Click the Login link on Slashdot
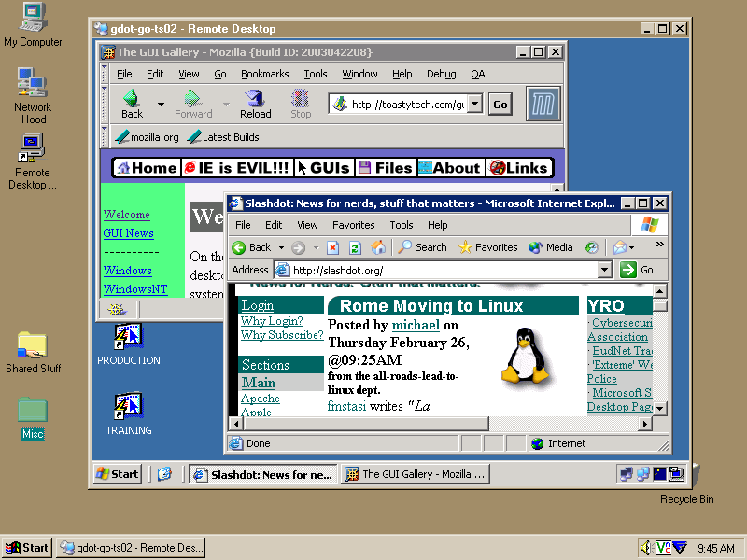The height and width of the screenshot is (560, 747). 258,305
